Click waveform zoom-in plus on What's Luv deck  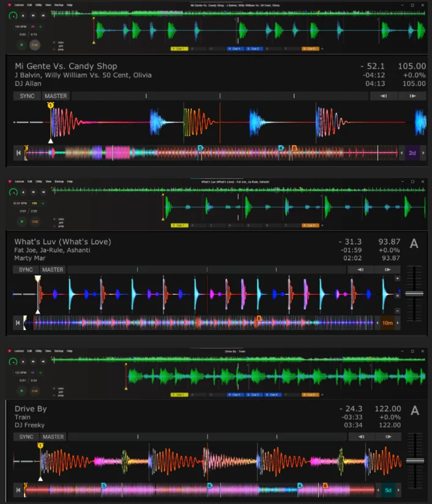pyautogui.click(x=397, y=279)
